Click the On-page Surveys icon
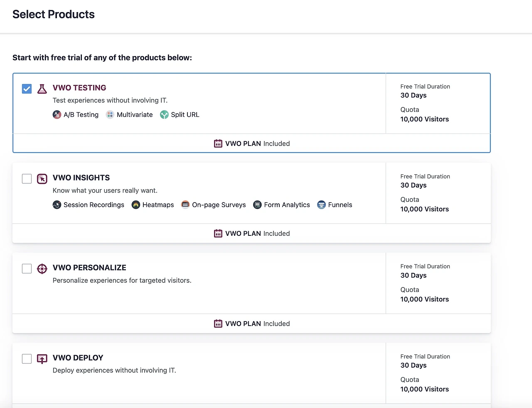532x408 pixels. tap(185, 205)
